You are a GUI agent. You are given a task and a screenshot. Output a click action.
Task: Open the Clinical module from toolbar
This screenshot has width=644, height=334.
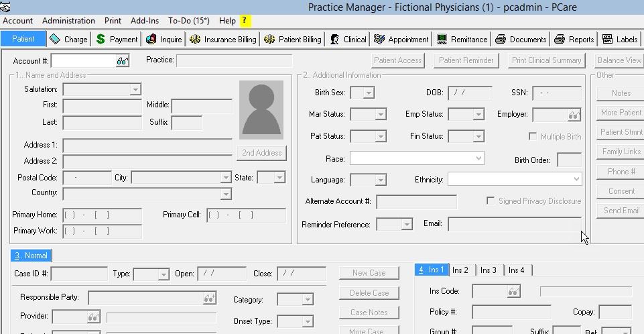click(348, 40)
